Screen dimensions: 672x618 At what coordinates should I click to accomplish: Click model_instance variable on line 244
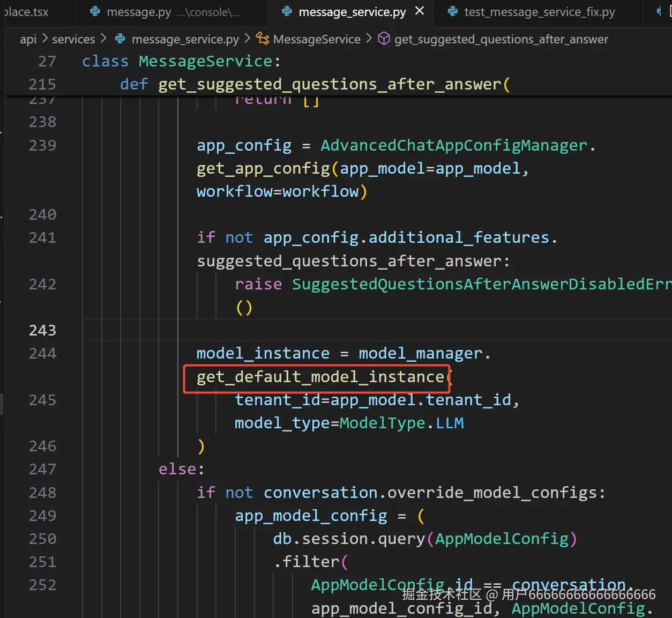tap(263, 353)
